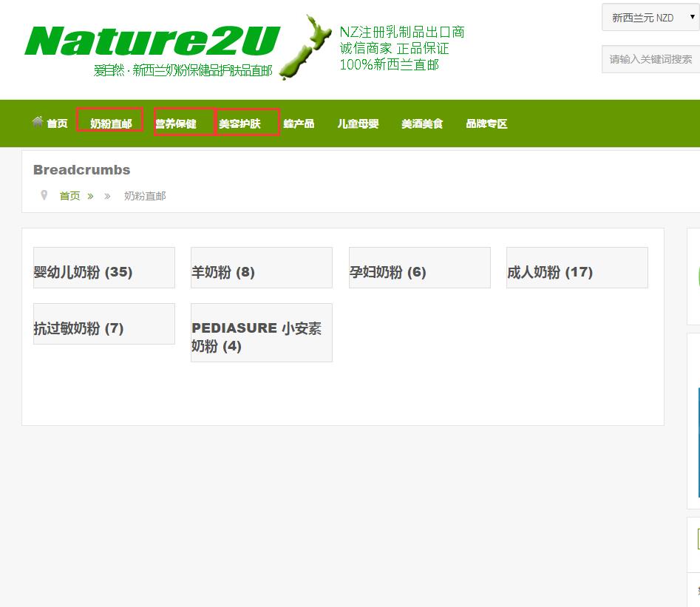Open the 抗过敏奶粉 (7) category
The width and height of the screenshot is (700, 607).
104,324
